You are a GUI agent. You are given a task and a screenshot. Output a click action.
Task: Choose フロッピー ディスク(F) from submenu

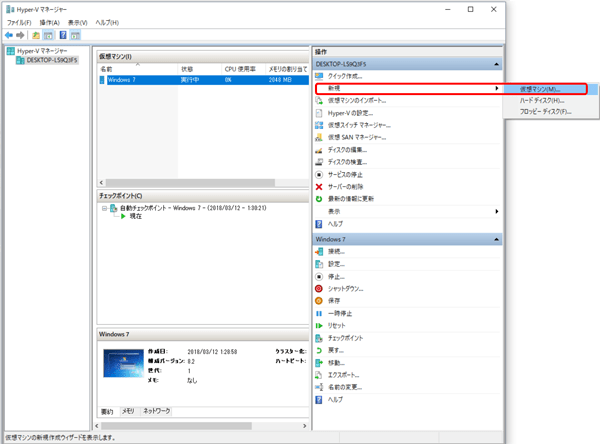click(x=550, y=112)
